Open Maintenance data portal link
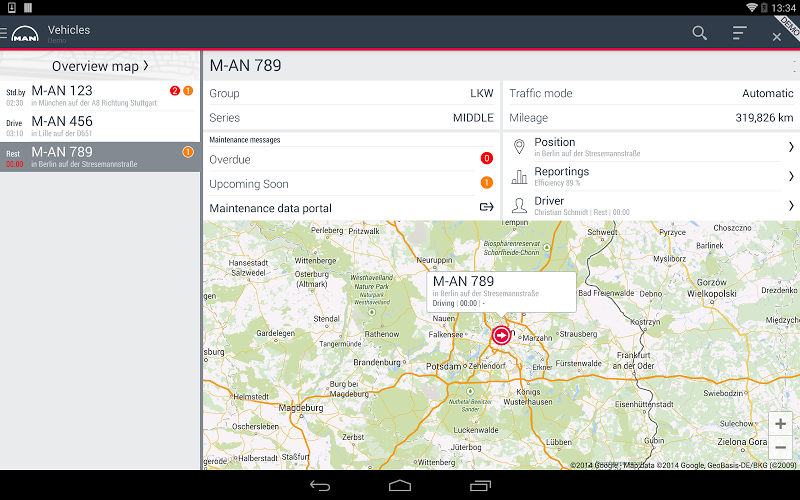Viewport: 800px width, 500px height. click(351, 208)
